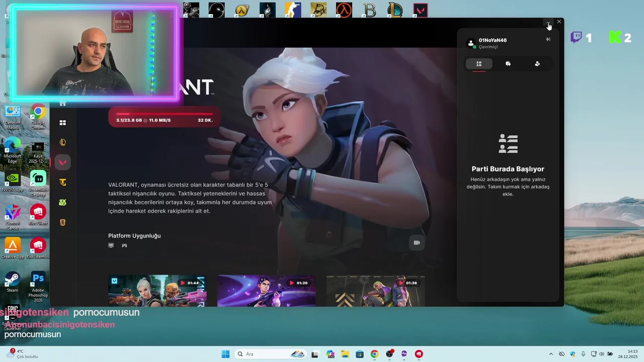Open the VALORANT desktop shortcut
This screenshot has height=362, width=644.
420,10
